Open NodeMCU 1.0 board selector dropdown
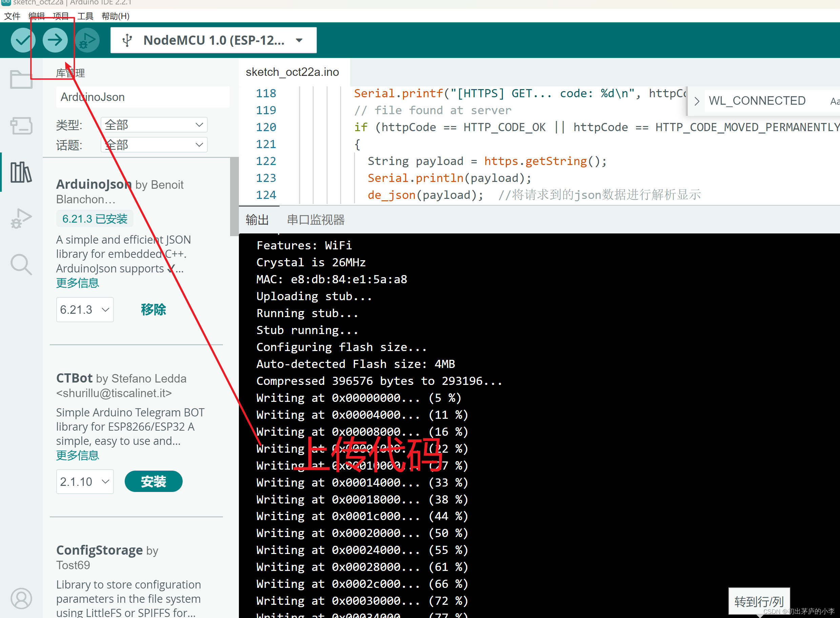 point(214,40)
